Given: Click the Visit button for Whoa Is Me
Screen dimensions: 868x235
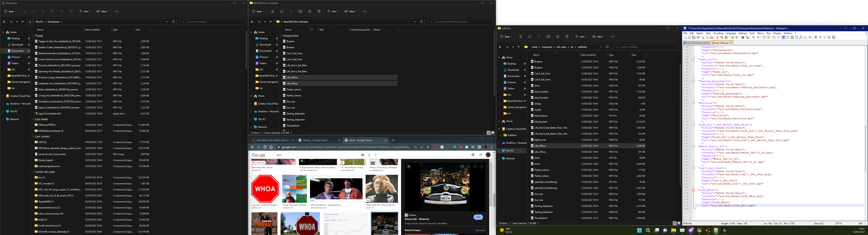Looking at the screenshot, I should 478,217.
